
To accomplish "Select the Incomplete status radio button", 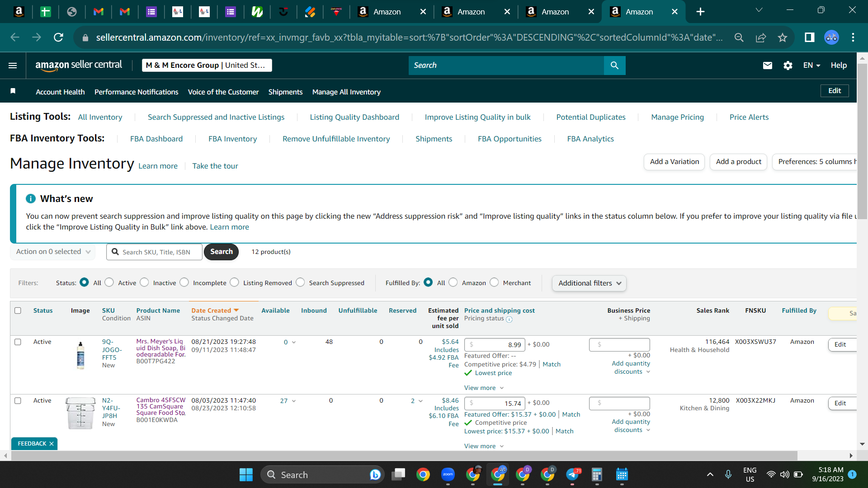I will 184,282.
